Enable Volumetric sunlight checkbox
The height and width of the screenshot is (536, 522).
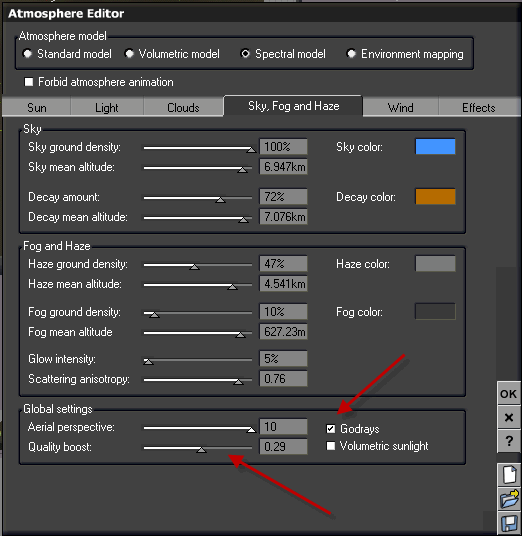(x=331, y=446)
